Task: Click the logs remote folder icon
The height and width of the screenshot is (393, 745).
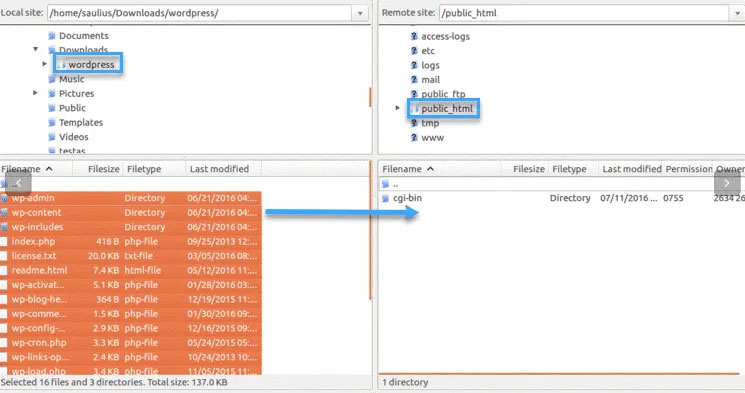Action: click(x=414, y=65)
